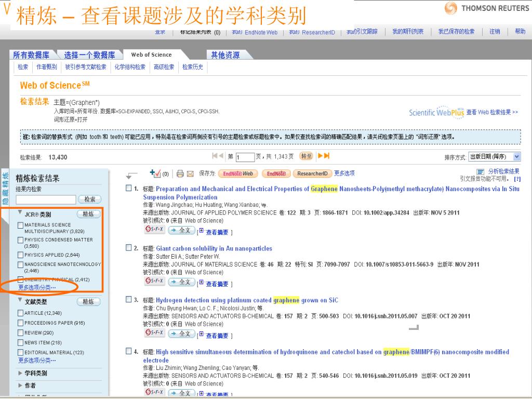Image resolution: width=532 pixels, height=399 pixels.
Task: Open the sort order dropdown
Action: pos(494,157)
